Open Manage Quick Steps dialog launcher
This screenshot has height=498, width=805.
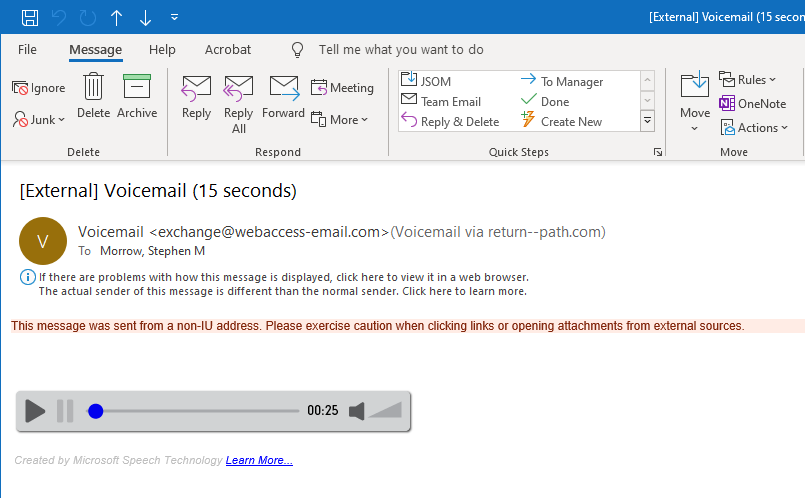[x=658, y=152]
